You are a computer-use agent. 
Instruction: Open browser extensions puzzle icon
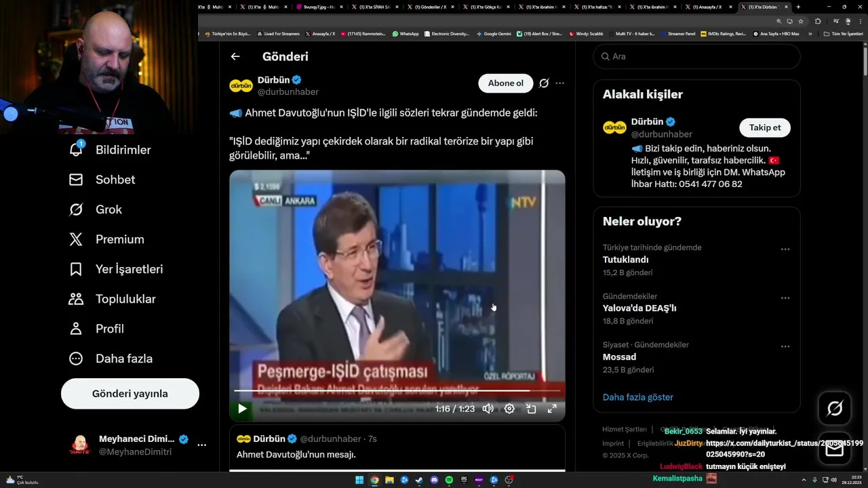pos(817,21)
